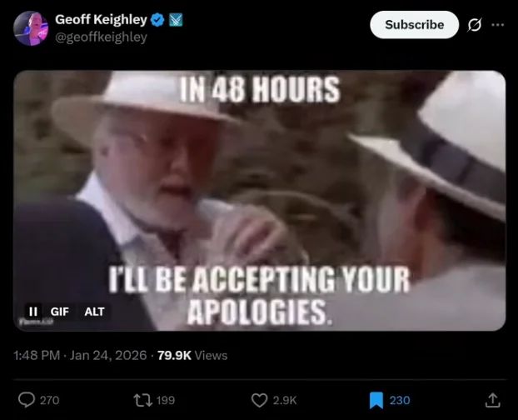Viewport: 518px width, 420px height.
Task: Open the 1:48 PM Jan 24, 2026 timestamp
Action: [80, 355]
